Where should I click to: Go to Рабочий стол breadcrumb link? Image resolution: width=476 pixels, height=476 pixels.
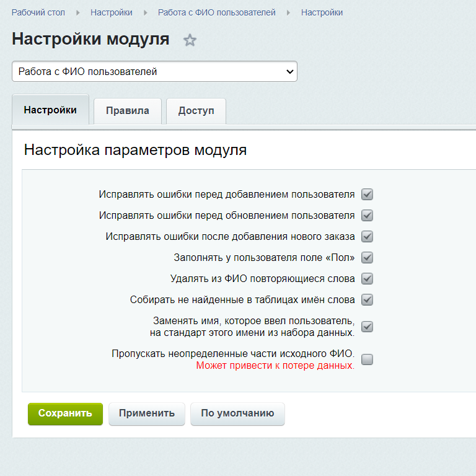pos(38,12)
